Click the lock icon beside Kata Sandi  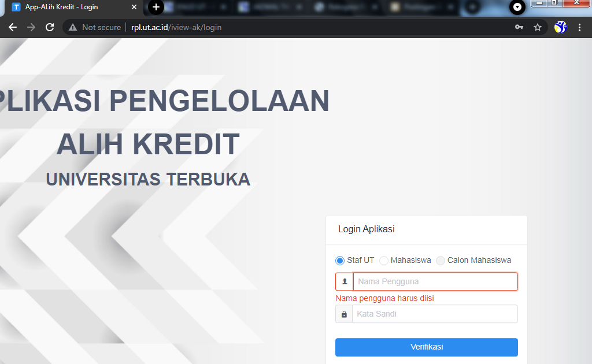click(344, 314)
